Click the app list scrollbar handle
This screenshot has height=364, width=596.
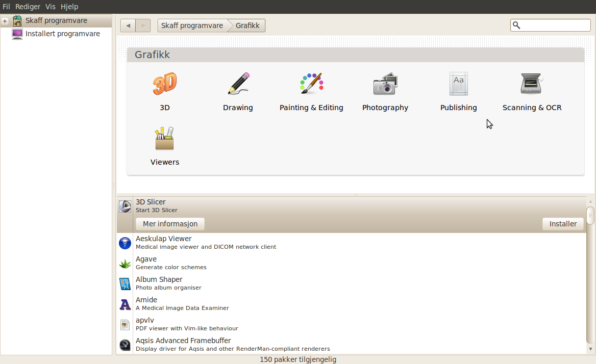coord(590,216)
